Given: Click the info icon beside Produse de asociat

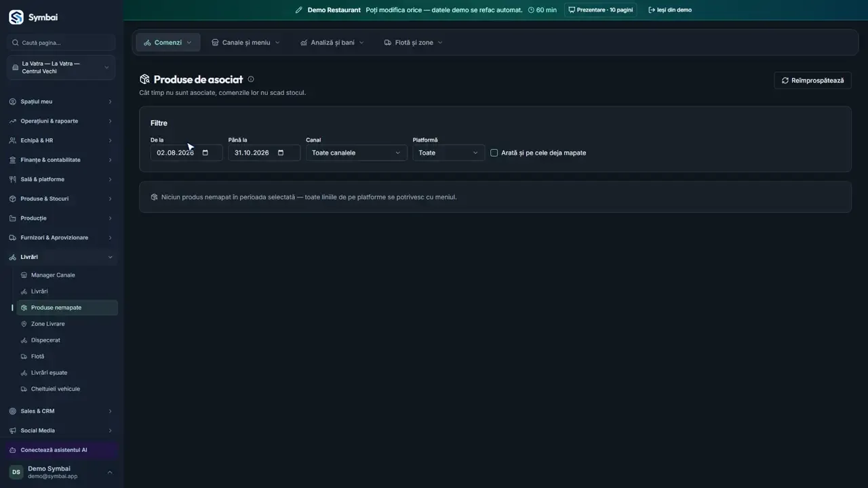Looking at the screenshot, I should (251, 79).
